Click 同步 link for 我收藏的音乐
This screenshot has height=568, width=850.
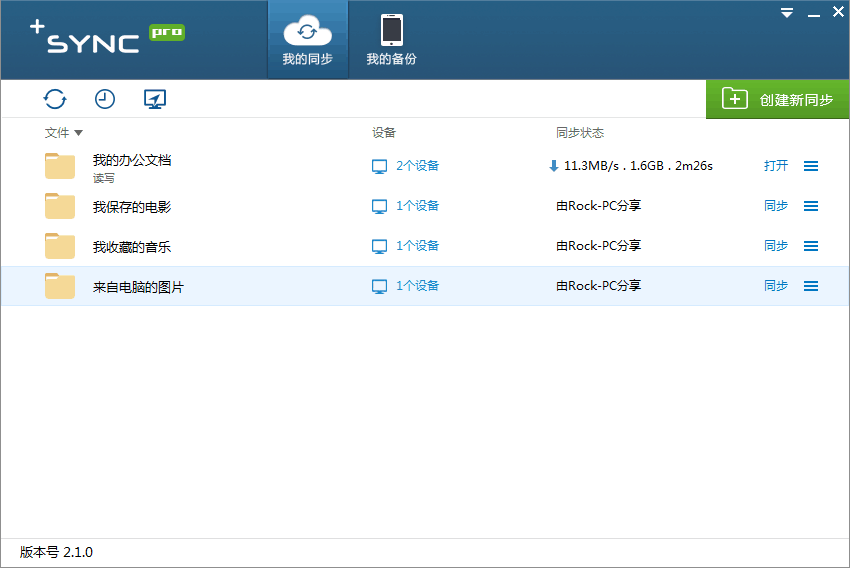coord(776,246)
